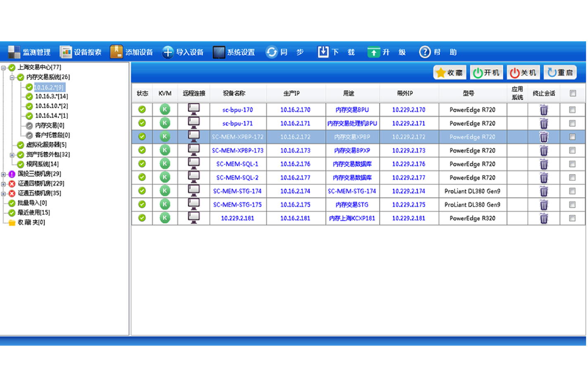The width and height of the screenshot is (588, 382).
Task: Click the KVM icon for SC-MEM-XPBP-173
Action: [165, 150]
